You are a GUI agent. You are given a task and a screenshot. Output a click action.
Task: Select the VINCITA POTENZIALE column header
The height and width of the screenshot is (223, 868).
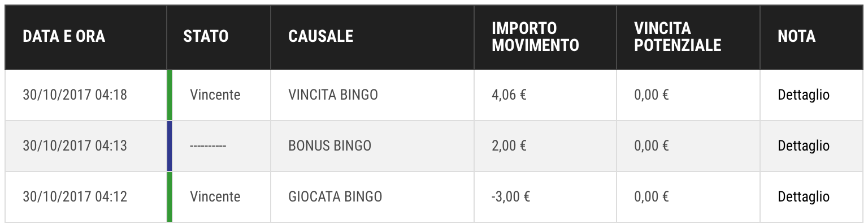678,37
